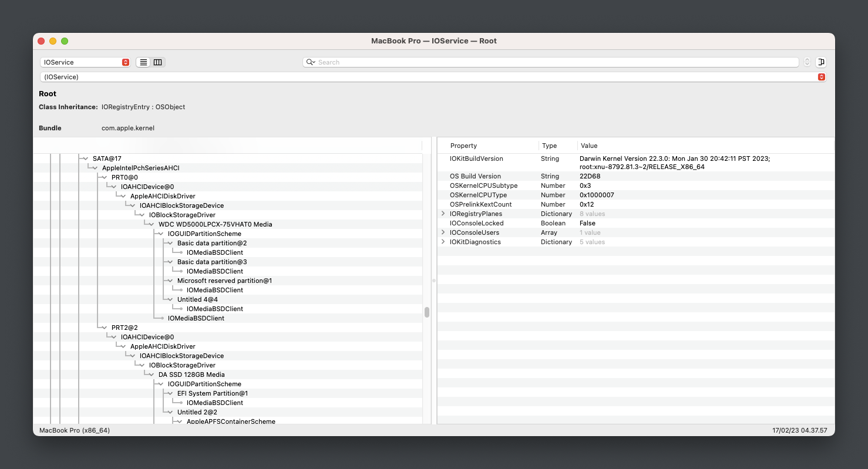
Task: Collapse the PRT0@0 node
Action: (x=104, y=177)
